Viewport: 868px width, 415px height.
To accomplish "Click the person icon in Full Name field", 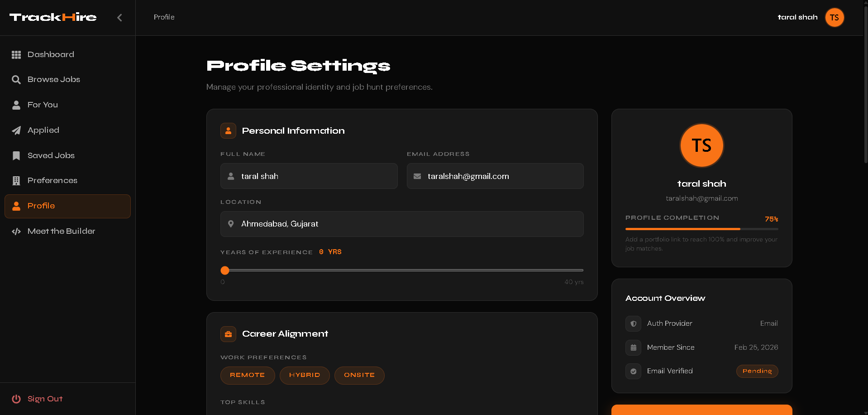I will (231, 176).
